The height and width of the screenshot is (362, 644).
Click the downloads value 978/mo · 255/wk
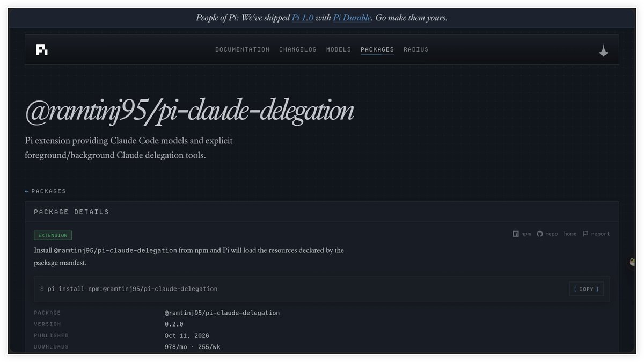(193, 347)
